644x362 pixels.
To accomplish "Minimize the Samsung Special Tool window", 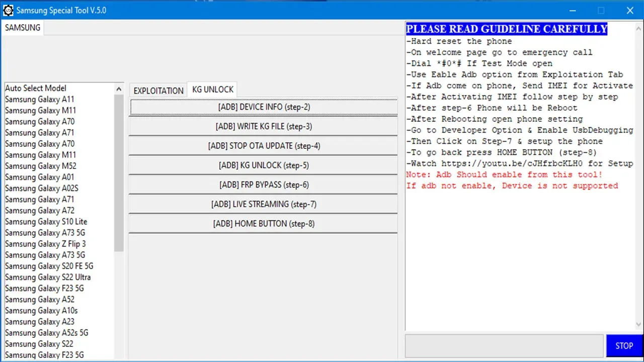I will pos(573,10).
